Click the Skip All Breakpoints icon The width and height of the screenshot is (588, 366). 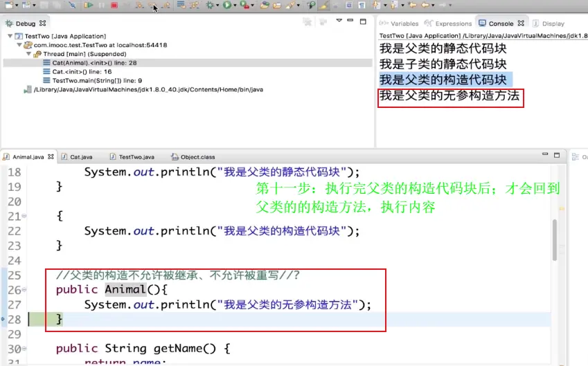73,5
